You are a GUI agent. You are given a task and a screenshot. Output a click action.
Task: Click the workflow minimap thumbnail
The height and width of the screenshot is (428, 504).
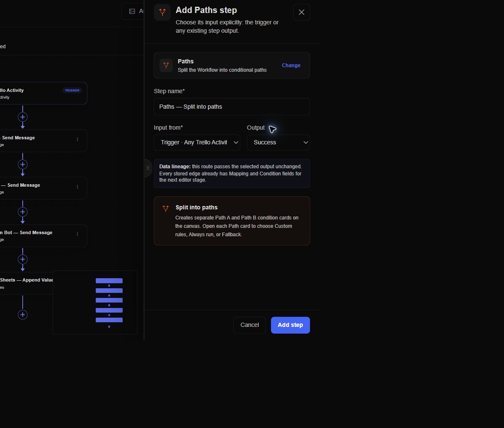[x=95, y=302]
